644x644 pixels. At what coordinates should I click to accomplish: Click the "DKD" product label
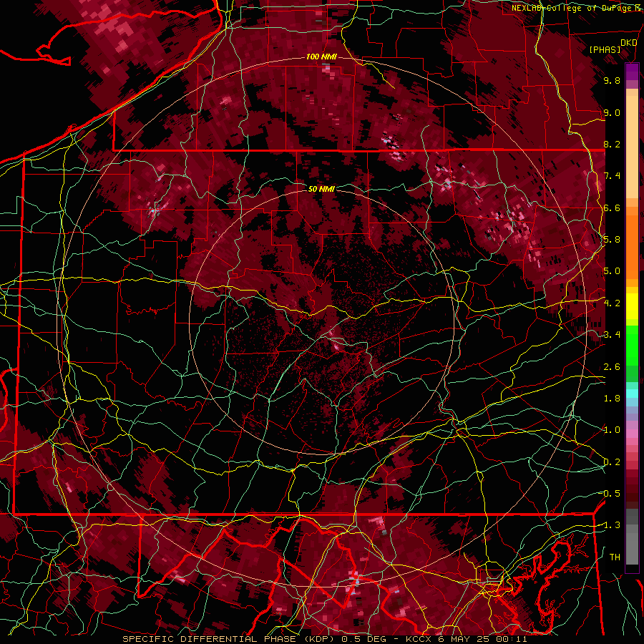628,43
